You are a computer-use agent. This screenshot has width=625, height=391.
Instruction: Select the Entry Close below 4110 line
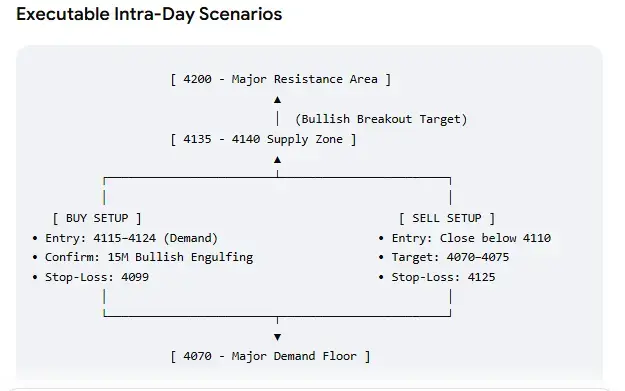point(465,238)
